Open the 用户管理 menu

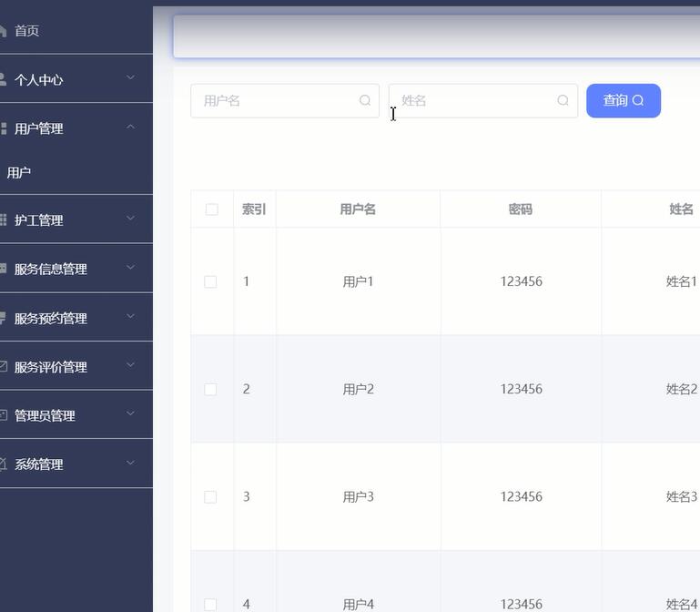click(x=76, y=128)
